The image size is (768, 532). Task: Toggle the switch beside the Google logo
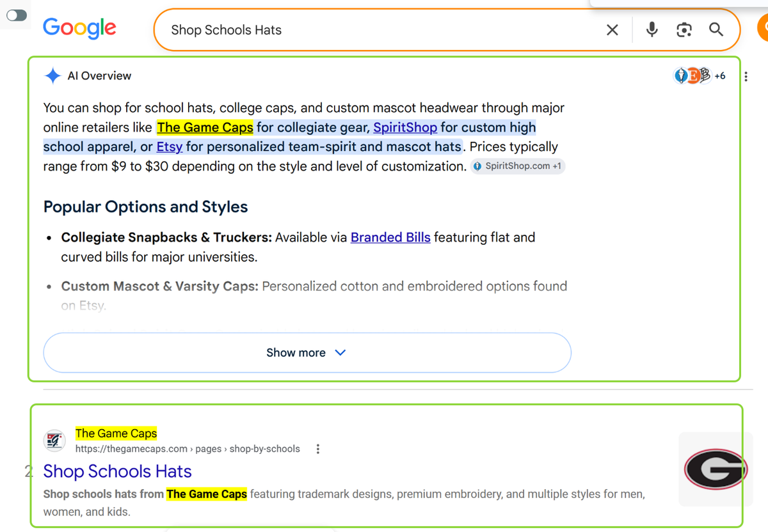coord(17,15)
